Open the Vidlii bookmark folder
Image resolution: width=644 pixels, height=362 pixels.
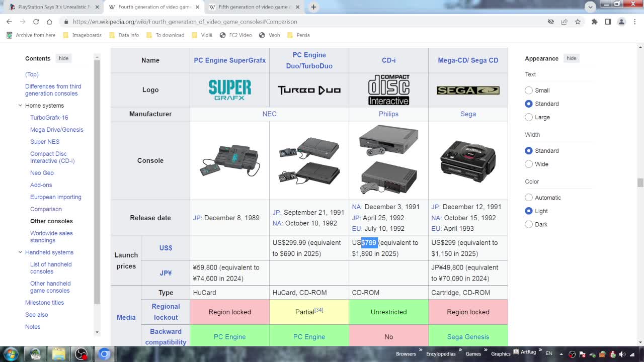pos(202,35)
